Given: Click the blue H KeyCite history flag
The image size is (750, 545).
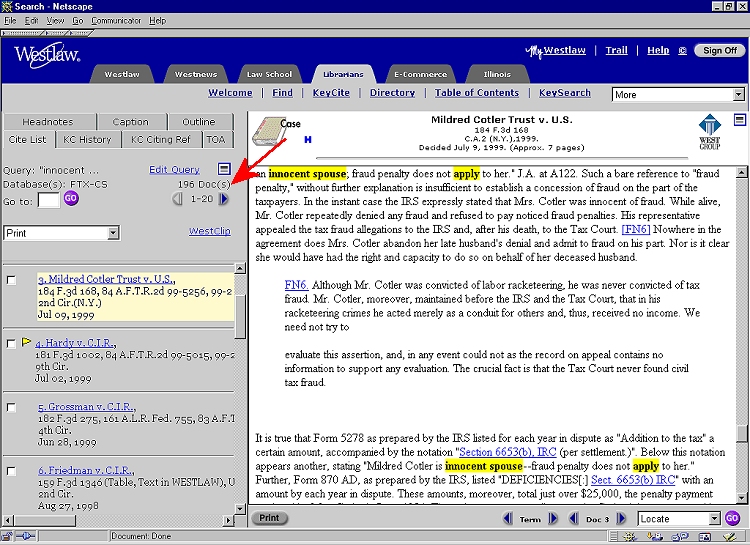Looking at the screenshot, I should [308, 140].
